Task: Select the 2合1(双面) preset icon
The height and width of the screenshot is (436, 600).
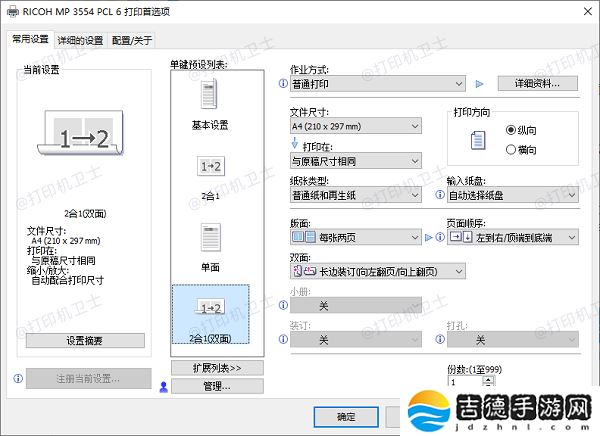Action: tap(211, 307)
